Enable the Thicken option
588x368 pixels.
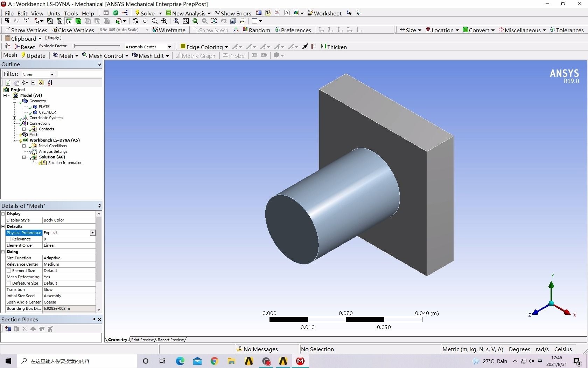click(x=334, y=46)
